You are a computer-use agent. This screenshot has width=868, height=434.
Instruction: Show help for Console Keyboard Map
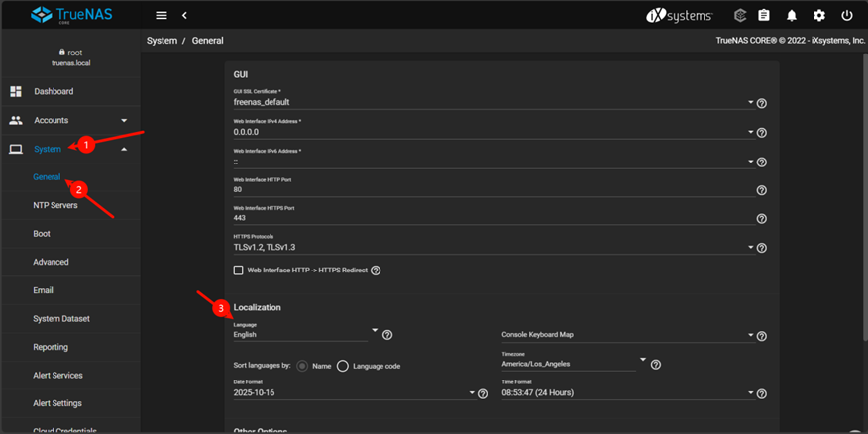tap(762, 336)
